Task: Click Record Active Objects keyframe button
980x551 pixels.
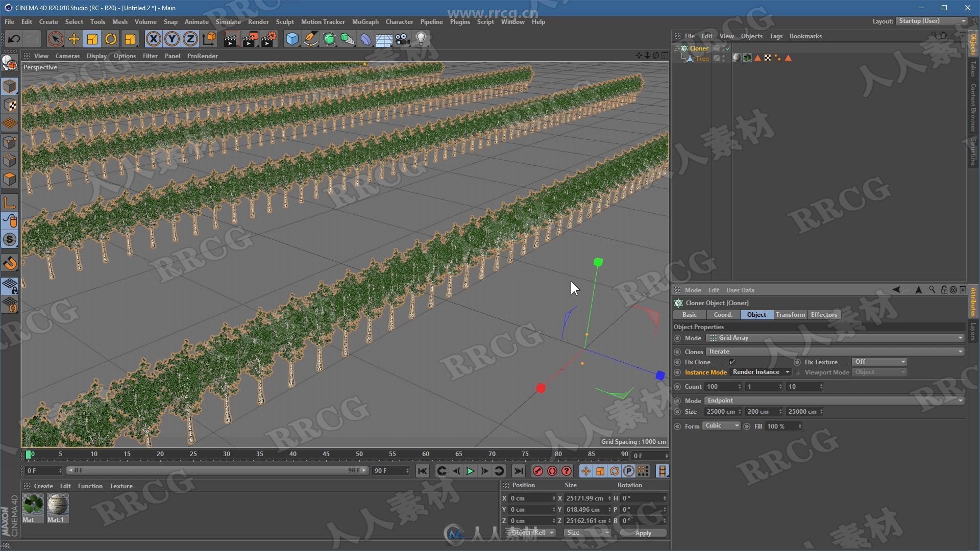Action: pos(537,471)
